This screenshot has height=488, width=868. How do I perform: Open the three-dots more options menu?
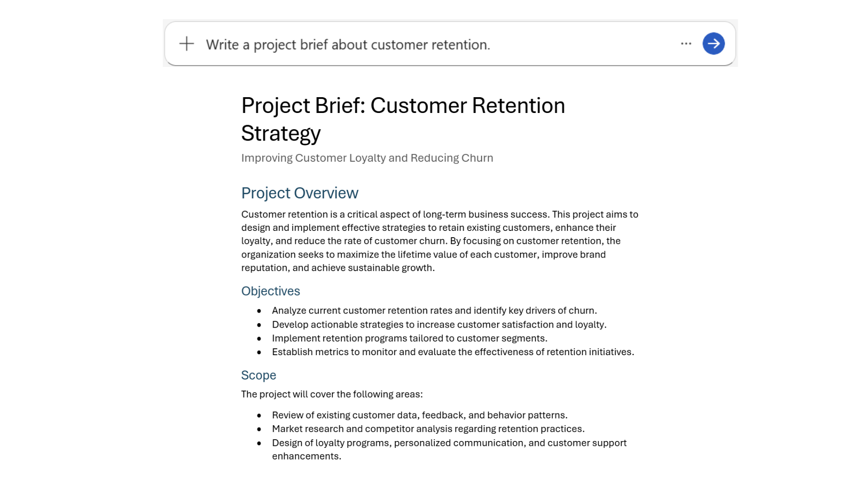click(686, 44)
